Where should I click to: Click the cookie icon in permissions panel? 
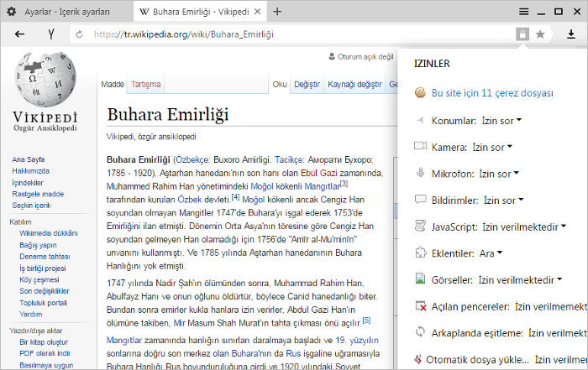[420, 92]
